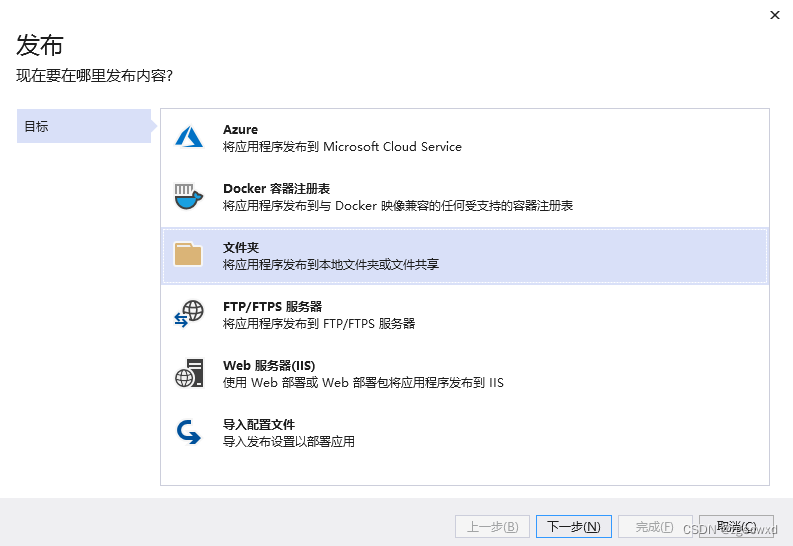Click the yellow folder icon
This screenshot has width=793, height=546.
pyautogui.click(x=189, y=255)
